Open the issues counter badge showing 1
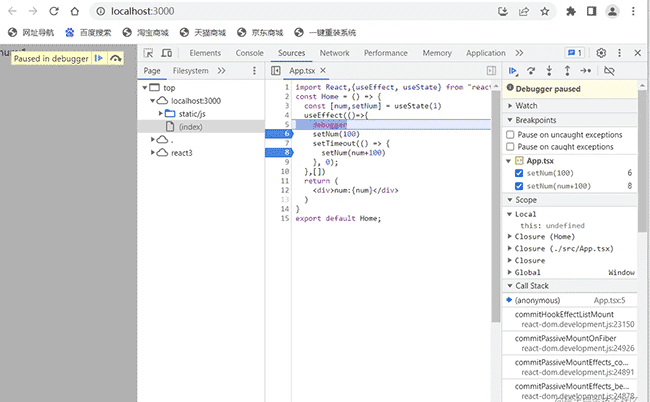This screenshot has height=402, width=650. 575,53
